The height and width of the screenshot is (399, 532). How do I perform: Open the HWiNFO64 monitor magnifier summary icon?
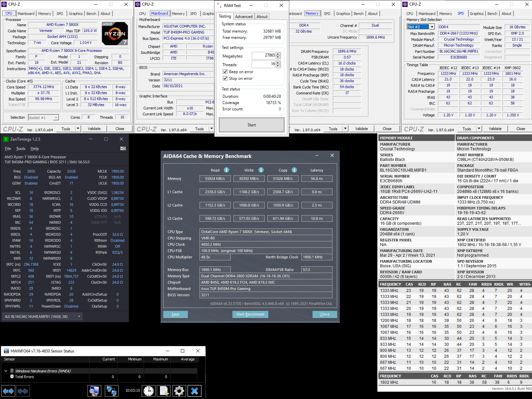point(94,391)
